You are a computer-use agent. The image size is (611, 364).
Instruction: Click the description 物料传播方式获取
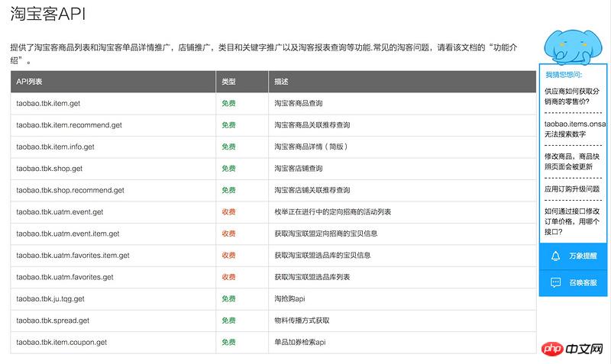302,321
